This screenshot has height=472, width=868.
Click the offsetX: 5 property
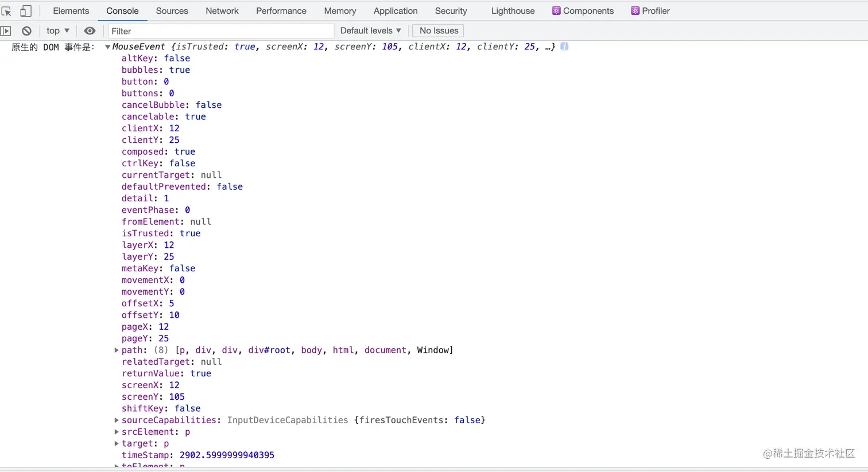[148, 303]
